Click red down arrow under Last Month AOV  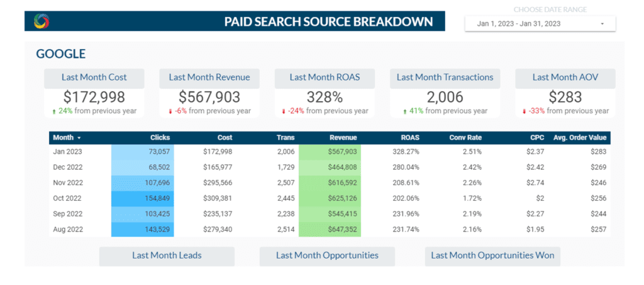coord(524,111)
